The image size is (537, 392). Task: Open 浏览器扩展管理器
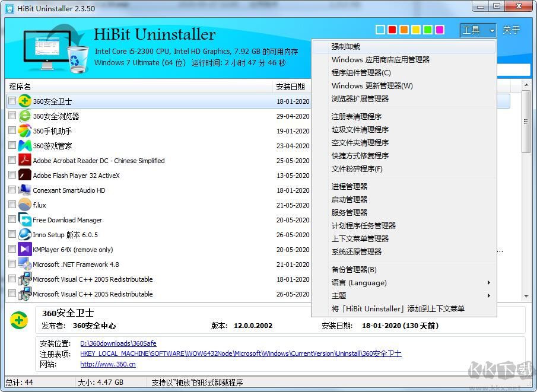(405, 98)
